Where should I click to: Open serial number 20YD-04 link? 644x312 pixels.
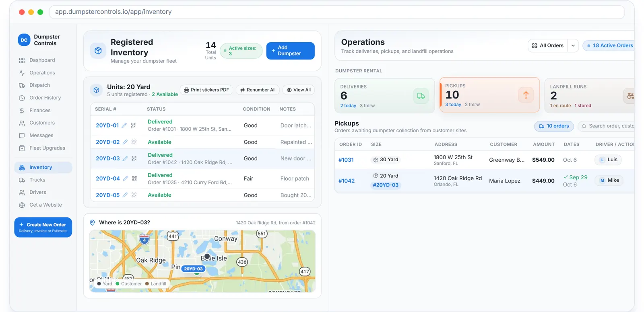[x=108, y=179]
